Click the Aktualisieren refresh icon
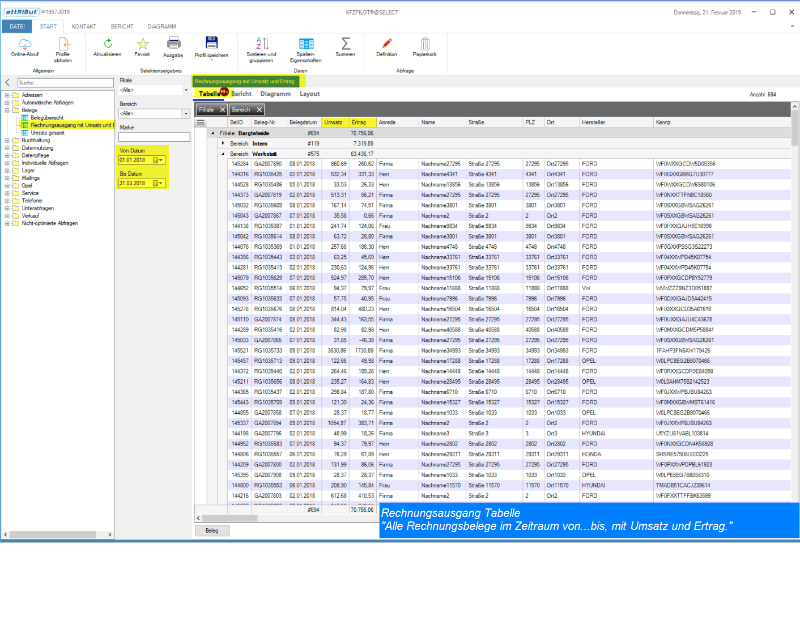The width and height of the screenshot is (800, 630). [107, 43]
